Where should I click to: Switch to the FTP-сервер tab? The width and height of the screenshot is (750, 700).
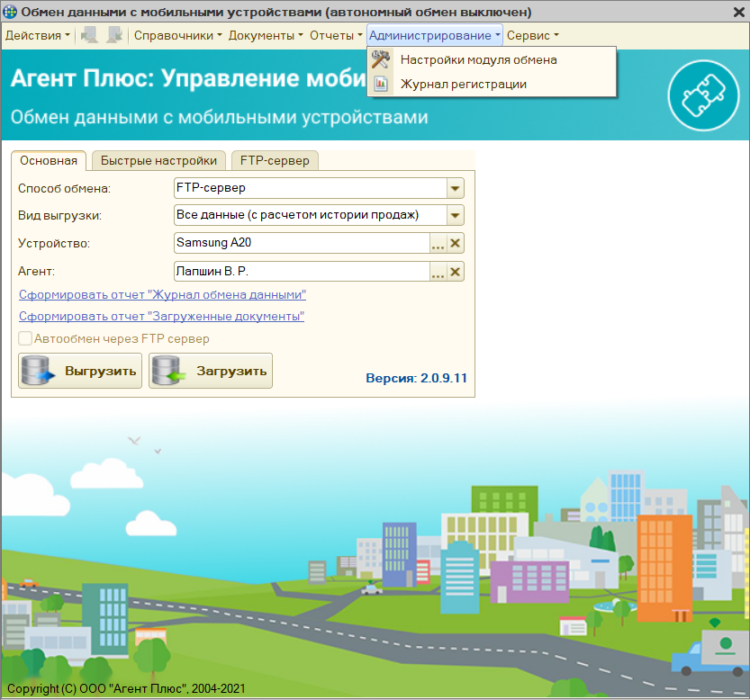275,161
